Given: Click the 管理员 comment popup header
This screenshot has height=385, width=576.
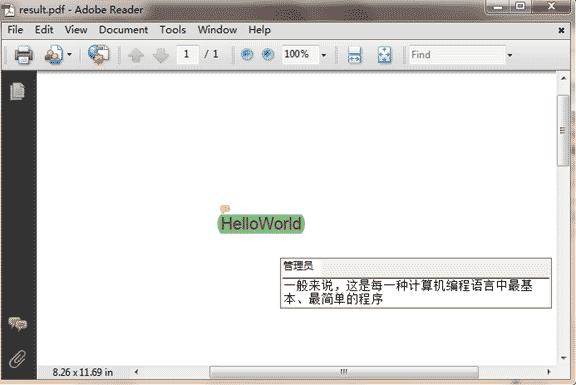Looking at the screenshot, I should tap(416, 267).
